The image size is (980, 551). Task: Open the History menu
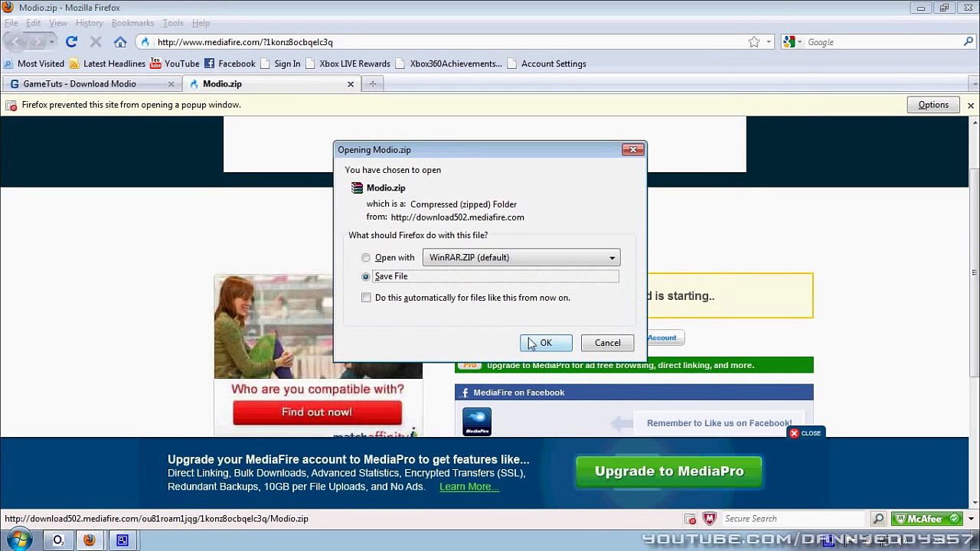point(89,23)
